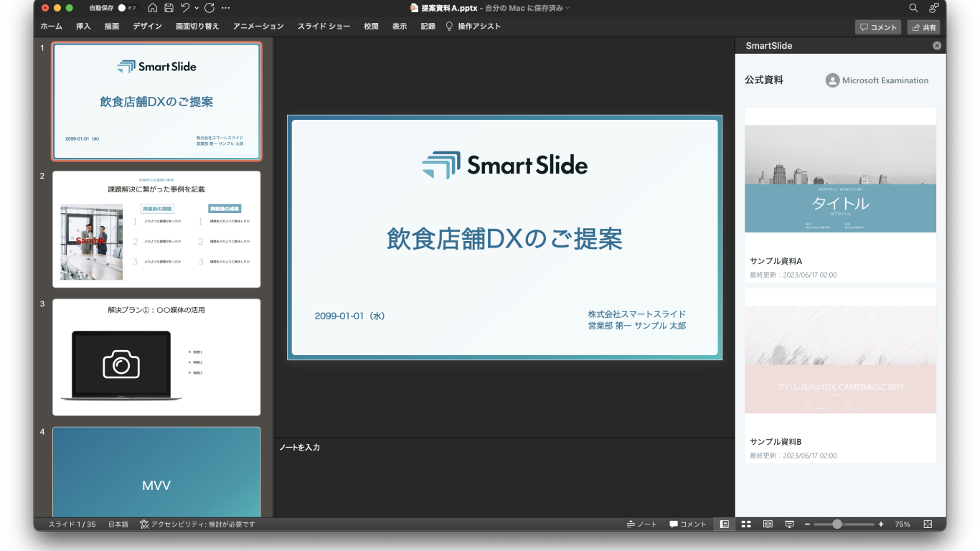Image resolution: width=980 pixels, height=551 pixels.
Task: Click the date 2099-01-01 on the slide
Action: (349, 316)
